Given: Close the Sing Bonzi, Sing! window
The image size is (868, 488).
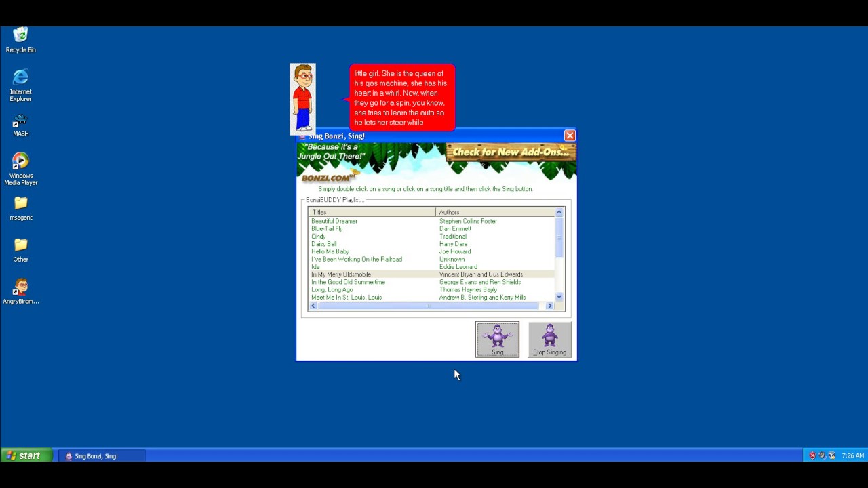Looking at the screenshot, I should click(x=570, y=136).
